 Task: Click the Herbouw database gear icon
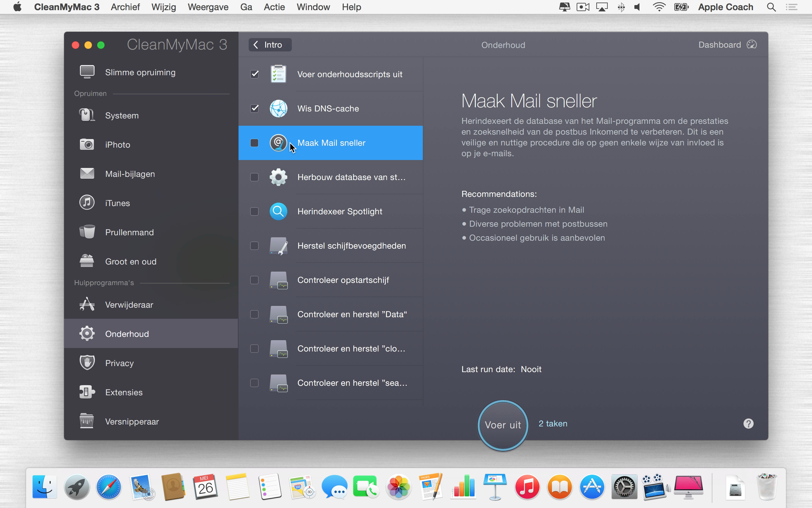coord(278,177)
